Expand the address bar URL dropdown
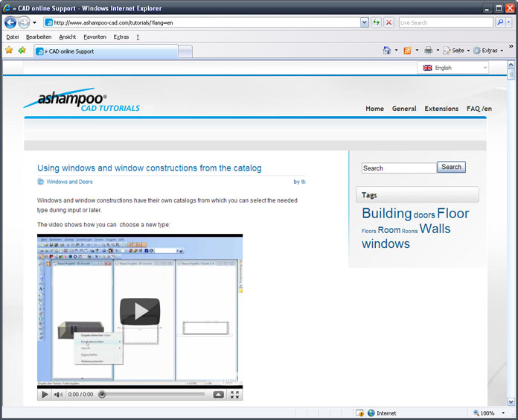Screen dimensions: 518x420 tap(364, 22)
